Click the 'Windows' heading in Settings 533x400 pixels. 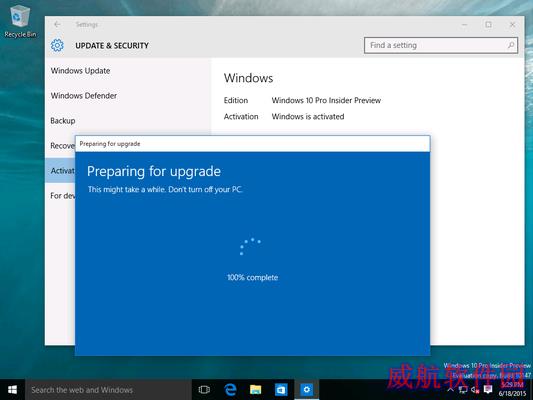click(248, 78)
